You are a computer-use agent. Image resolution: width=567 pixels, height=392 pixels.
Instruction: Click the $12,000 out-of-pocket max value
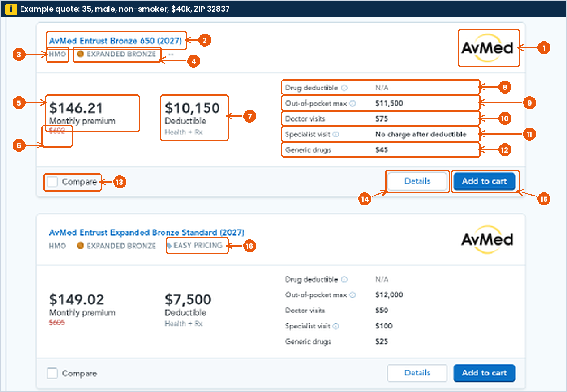389,295
